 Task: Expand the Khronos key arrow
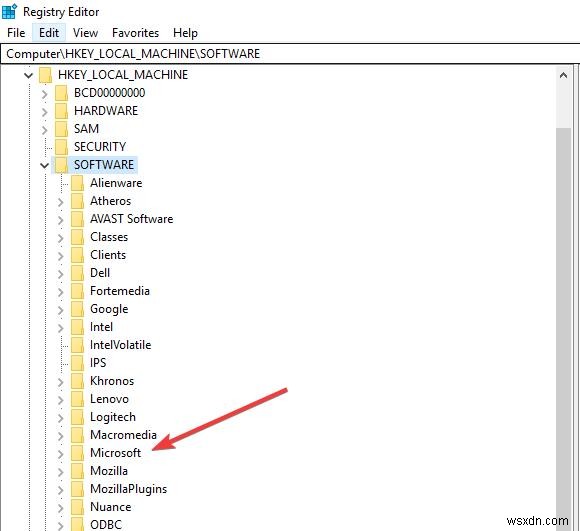[61, 382]
